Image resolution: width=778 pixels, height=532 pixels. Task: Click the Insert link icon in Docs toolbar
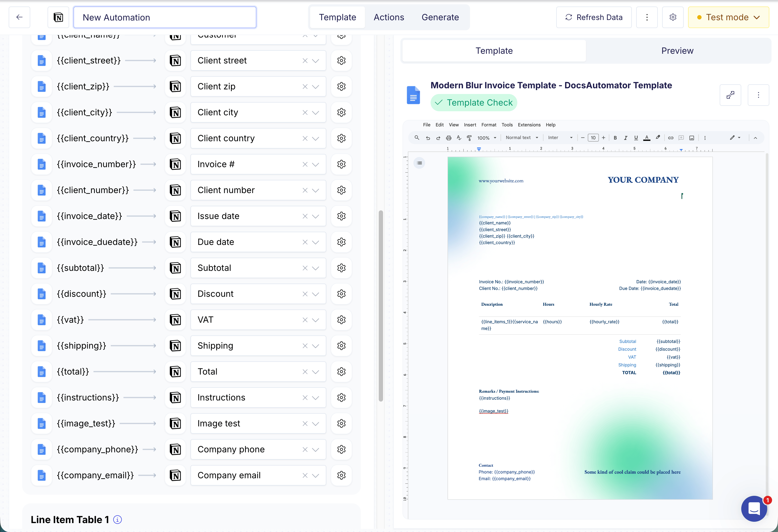pyautogui.click(x=670, y=138)
